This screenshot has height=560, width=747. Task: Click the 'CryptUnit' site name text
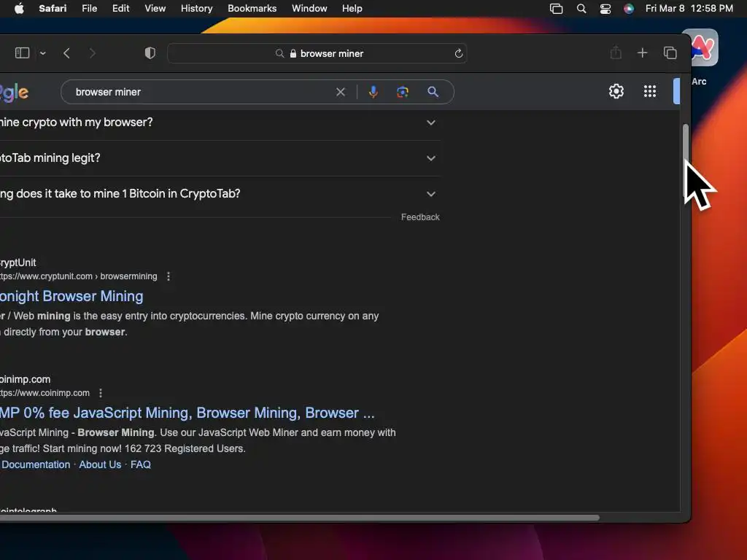coord(18,262)
